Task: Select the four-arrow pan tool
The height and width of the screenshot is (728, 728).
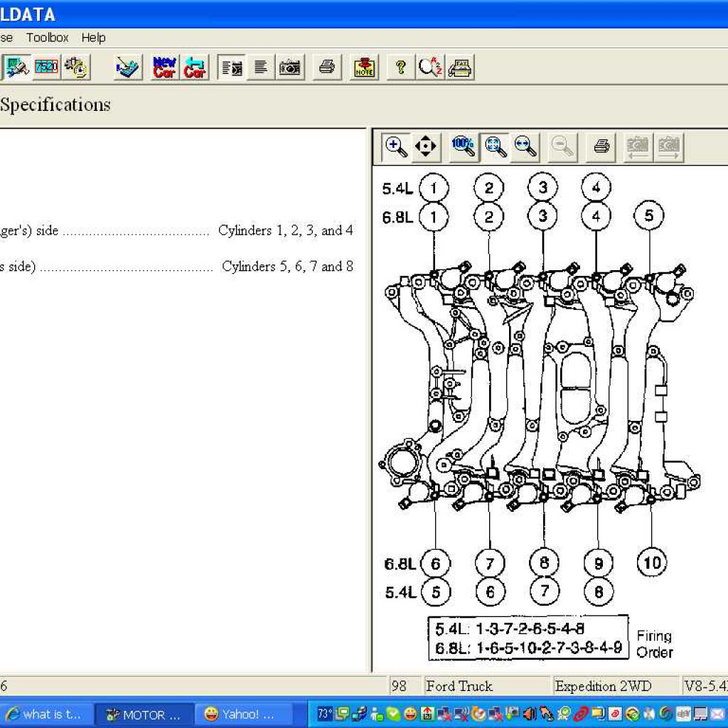Action: [425, 146]
